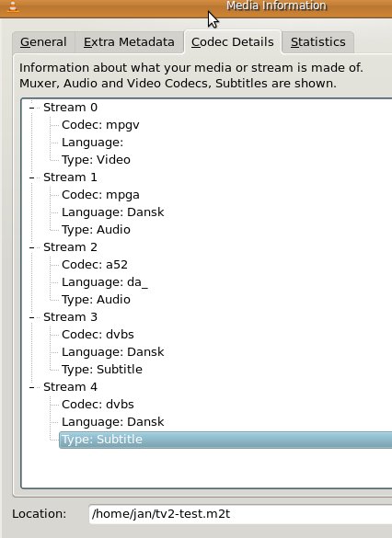Select the Language: da_ row
Image resolution: width=392 pixels, height=538 pixels.
click(105, 282)
